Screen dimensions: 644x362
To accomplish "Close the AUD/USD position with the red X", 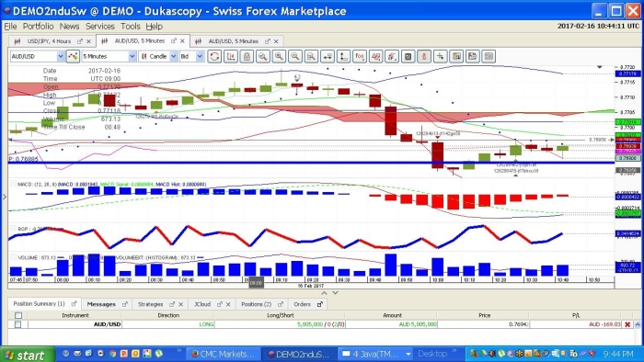I will point(627,324).
